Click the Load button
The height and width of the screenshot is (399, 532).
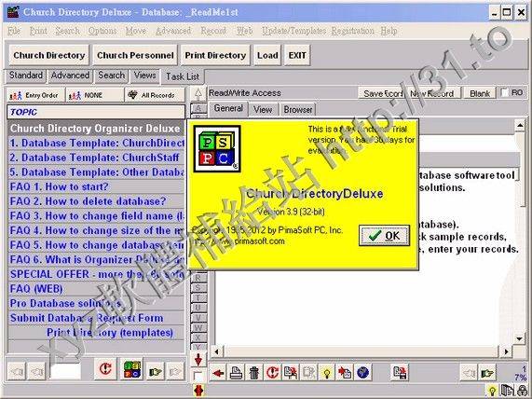click(x=267, y=55)
